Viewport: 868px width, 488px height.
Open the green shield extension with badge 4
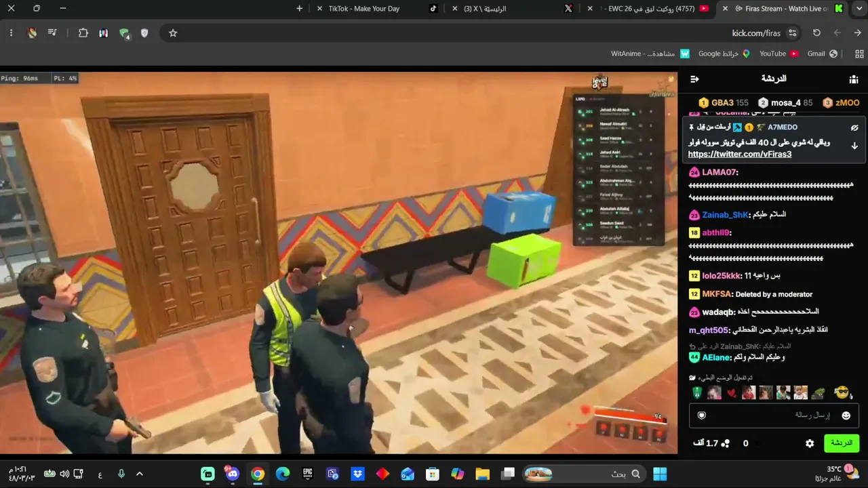coord(124,33)
